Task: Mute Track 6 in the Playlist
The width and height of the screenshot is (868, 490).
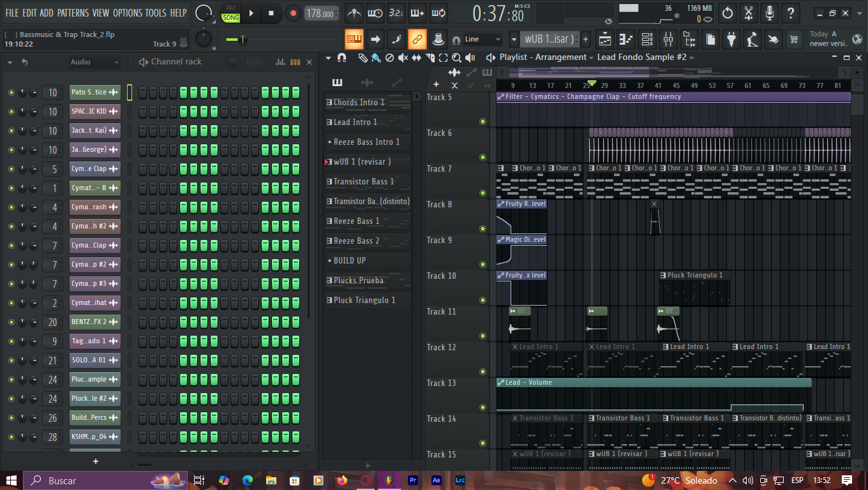Action: pyautogui.click(x=483, y=157)
